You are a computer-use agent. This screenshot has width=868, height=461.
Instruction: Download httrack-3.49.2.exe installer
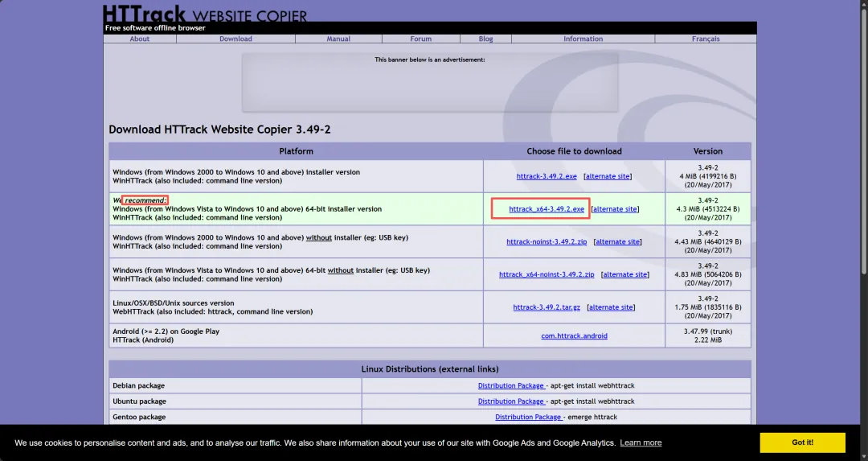[x=547, y=176]
